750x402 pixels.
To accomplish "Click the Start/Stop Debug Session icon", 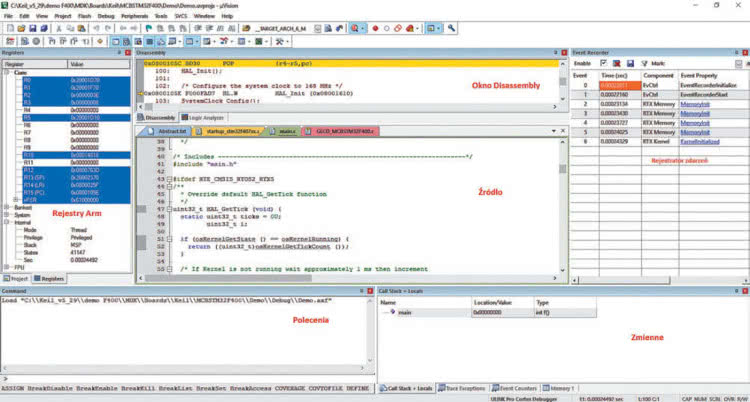I will click(353, 29).
